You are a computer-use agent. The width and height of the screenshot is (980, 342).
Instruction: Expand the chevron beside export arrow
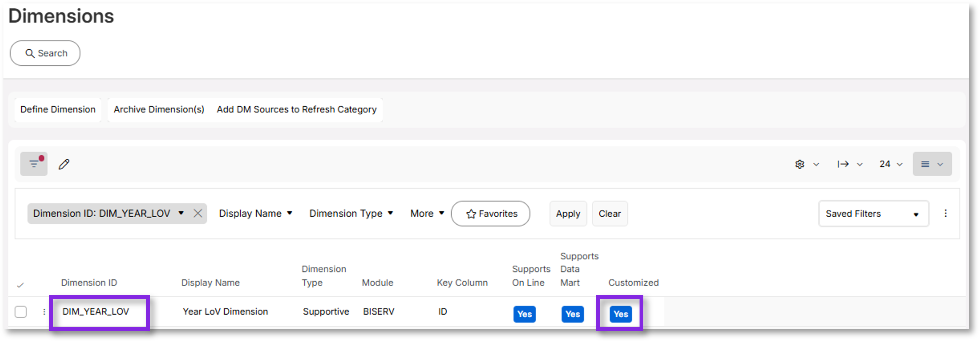tap(860, 165)
